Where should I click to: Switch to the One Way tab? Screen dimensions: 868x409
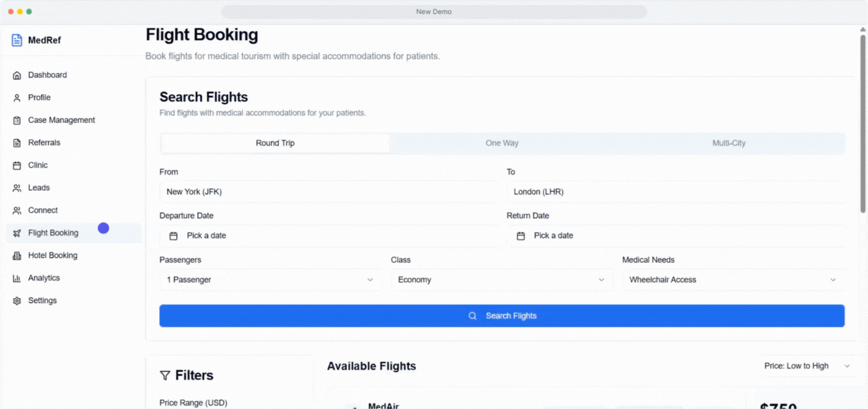point(502,143)
